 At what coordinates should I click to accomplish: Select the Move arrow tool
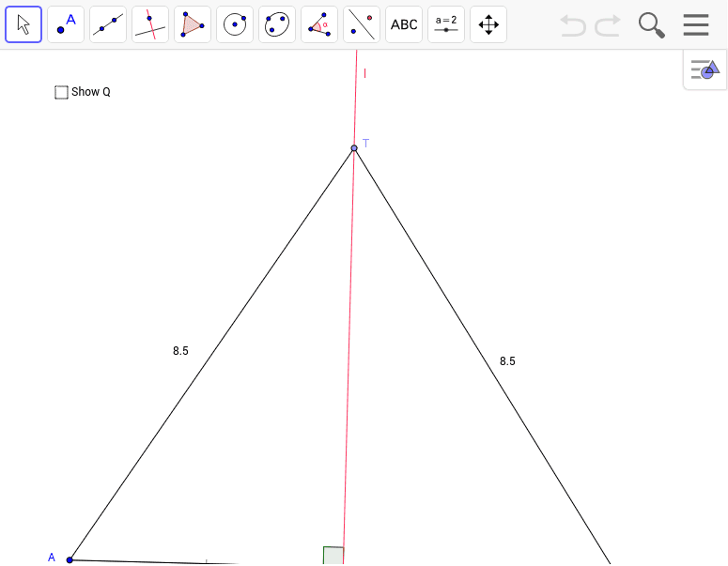coord(23,24)
